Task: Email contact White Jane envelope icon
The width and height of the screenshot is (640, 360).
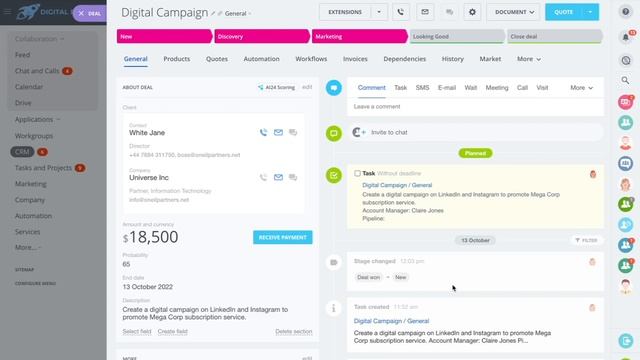Action: pyautogui.click(x=278, y=132)
